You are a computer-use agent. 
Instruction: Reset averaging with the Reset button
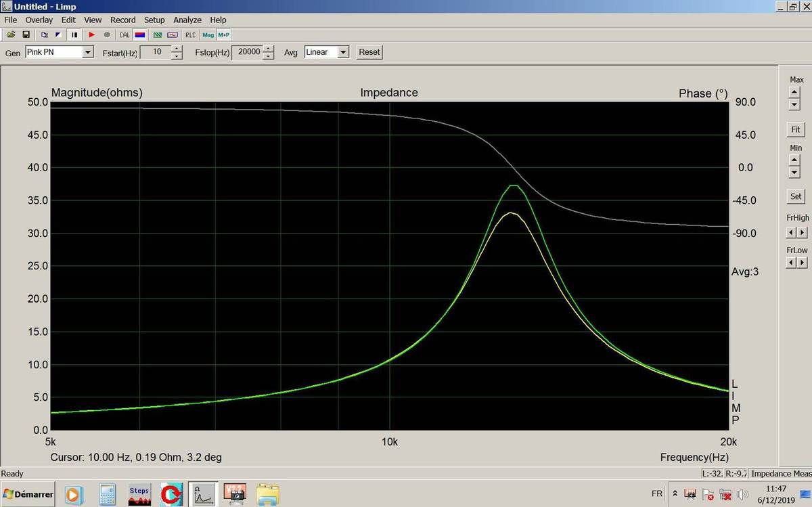coord(369,52)
